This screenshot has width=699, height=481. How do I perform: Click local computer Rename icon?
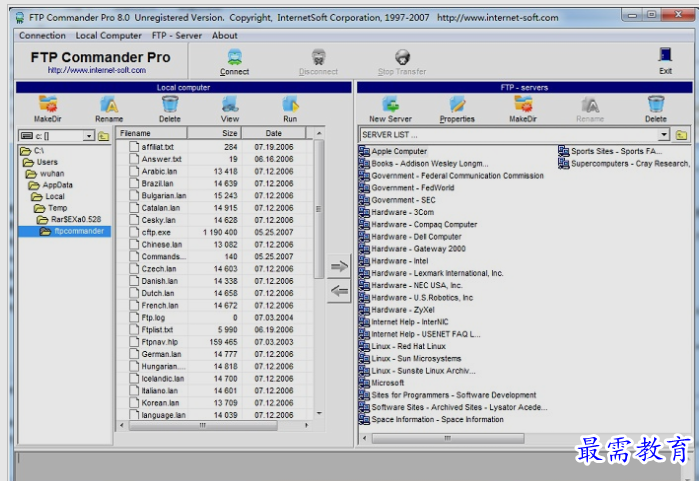[x=109, y=105]
